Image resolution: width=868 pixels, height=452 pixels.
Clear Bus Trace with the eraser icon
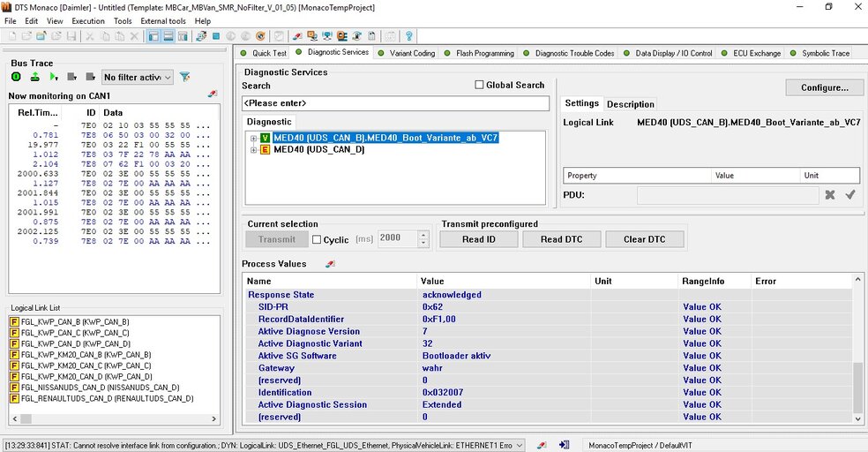pyautogui.click(x=212, y=94)
